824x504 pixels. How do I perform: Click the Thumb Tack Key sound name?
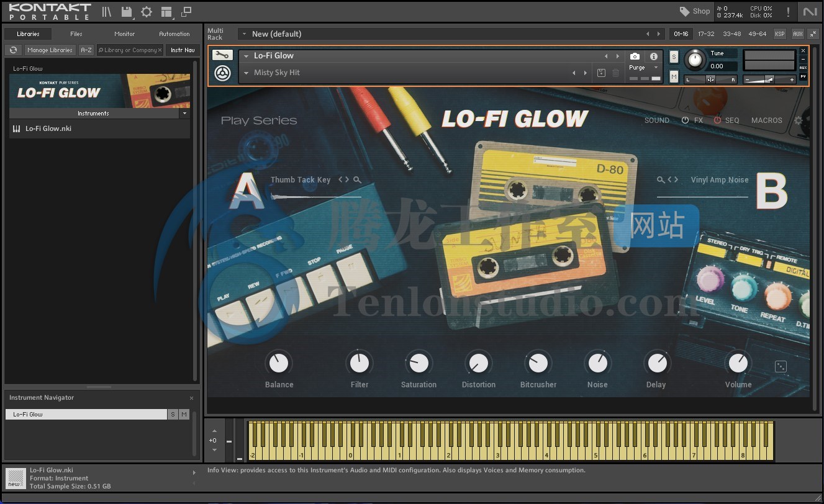pos(301,180)
